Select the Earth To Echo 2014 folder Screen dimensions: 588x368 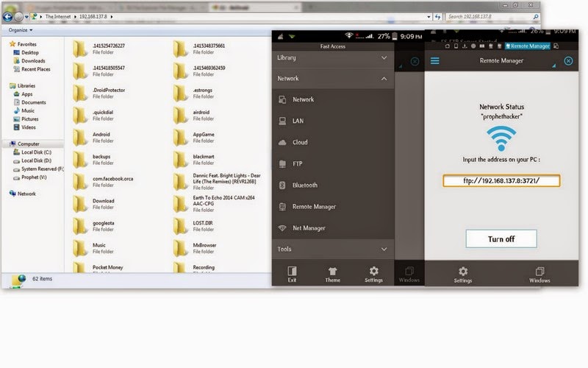click(x=214, y=204)
